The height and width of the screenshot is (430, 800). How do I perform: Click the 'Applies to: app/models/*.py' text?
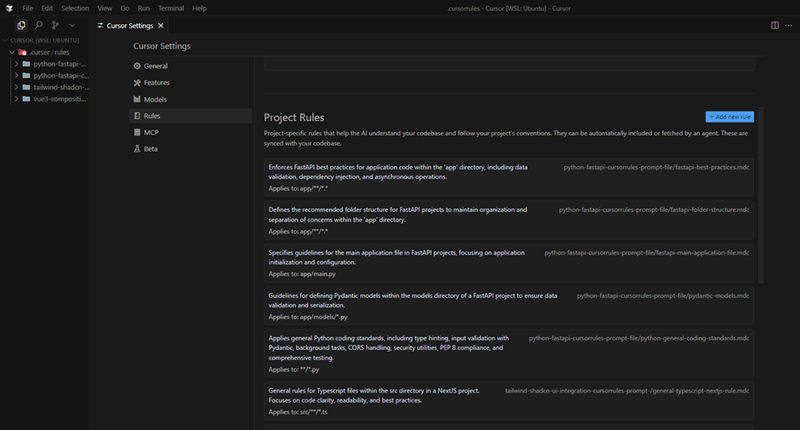point(308,317)
